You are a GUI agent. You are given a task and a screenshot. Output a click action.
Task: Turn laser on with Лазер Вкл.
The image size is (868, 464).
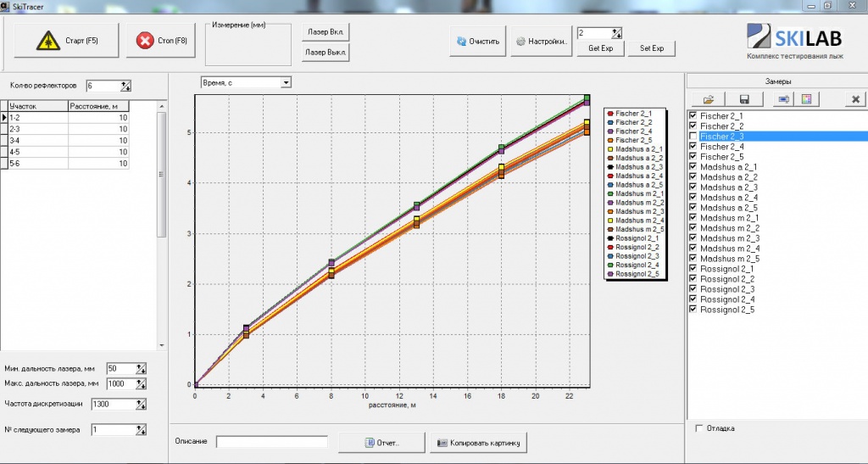325,32
